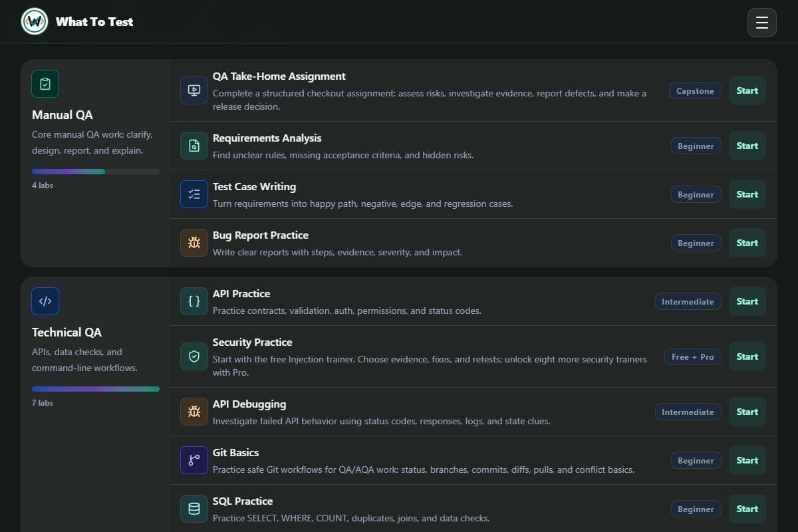Screen dimensions: 798x532
Task: Click the Beginner badge for Git Basics
Action: [696, 461]
